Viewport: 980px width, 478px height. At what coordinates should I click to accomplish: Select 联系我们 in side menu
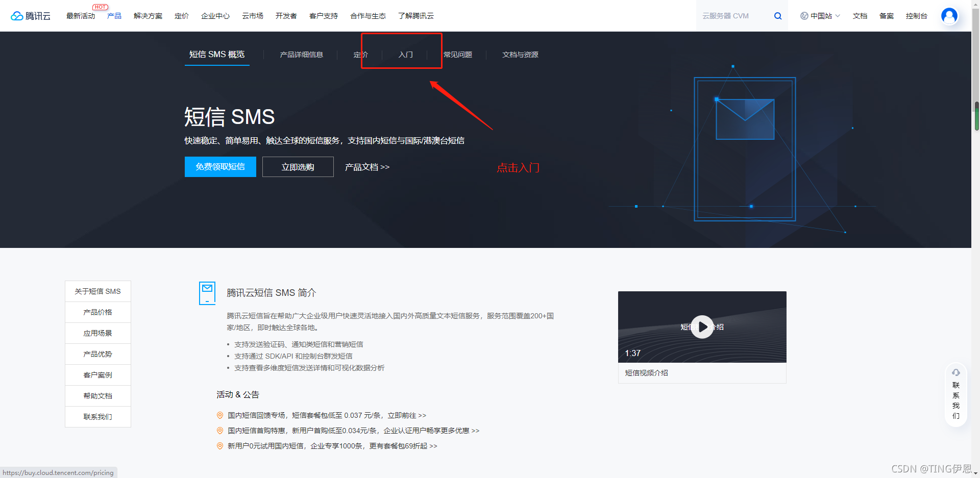click(x=98, y=417)
